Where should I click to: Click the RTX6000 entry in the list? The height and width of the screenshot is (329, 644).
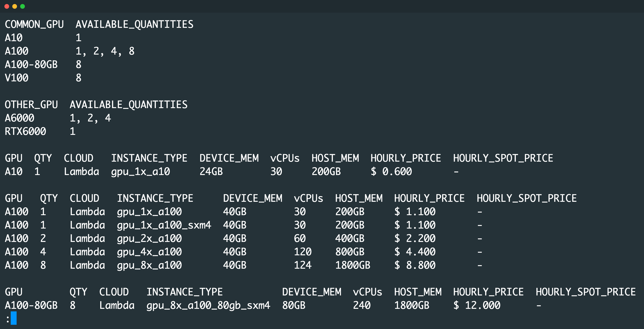click(x=25, y=132)
